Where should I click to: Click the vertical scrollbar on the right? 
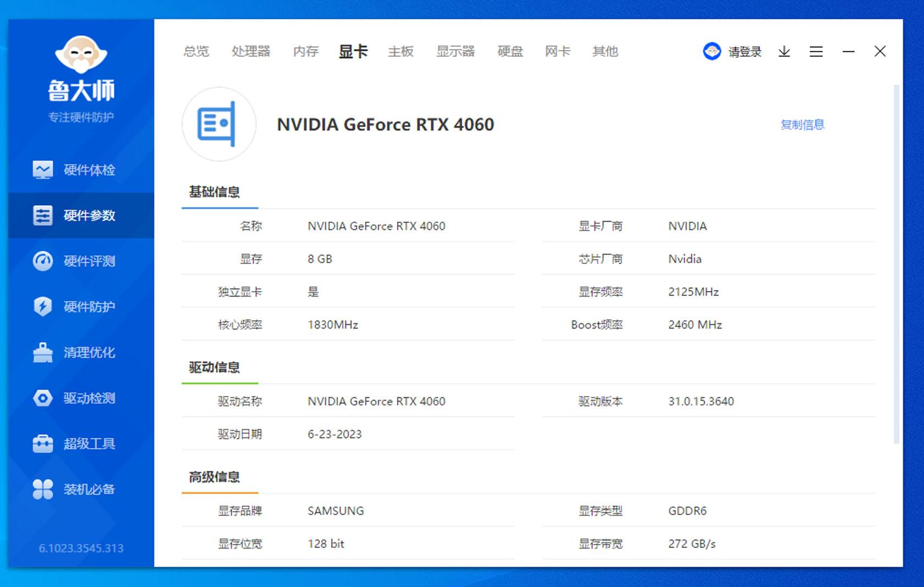pos(897,264)
